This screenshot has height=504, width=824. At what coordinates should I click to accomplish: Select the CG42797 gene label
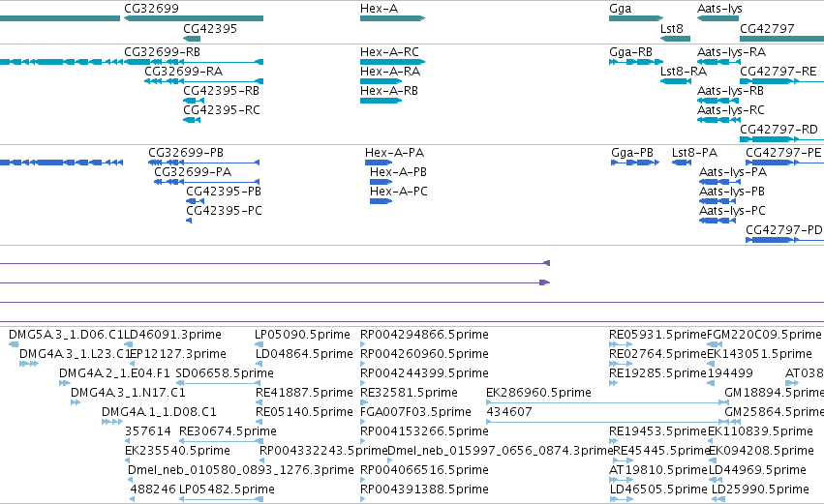tap(767, 29)
